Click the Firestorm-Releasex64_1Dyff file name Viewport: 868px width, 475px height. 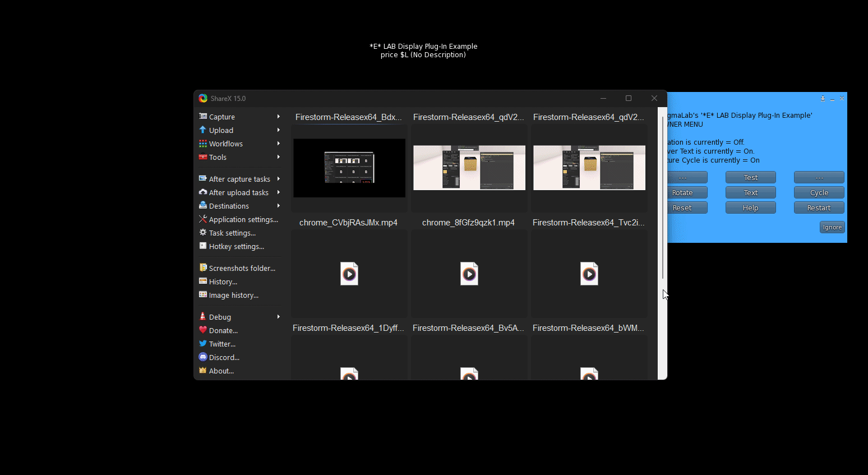[348, 328]
